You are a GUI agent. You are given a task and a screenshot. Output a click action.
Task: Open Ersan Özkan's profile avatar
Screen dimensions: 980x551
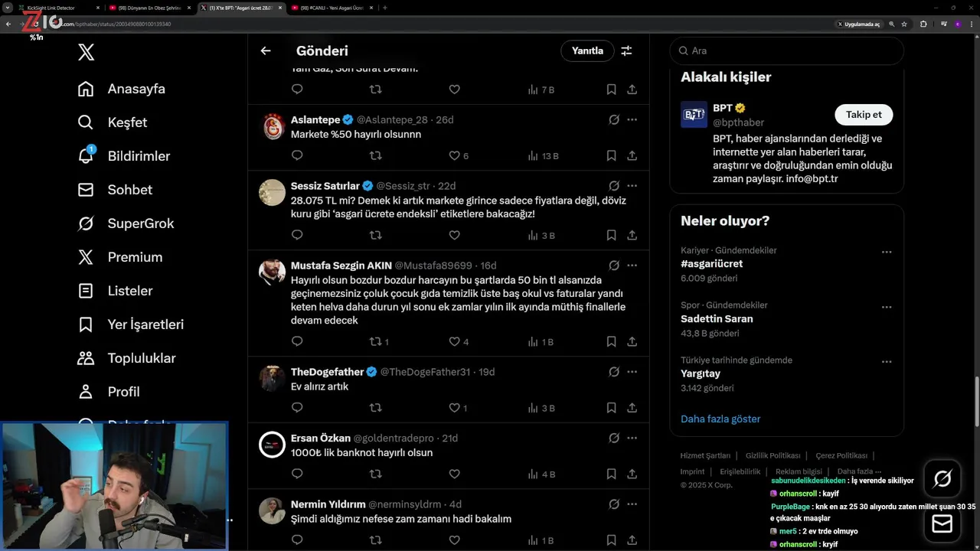pyautogui.click(x=272, y=445)
